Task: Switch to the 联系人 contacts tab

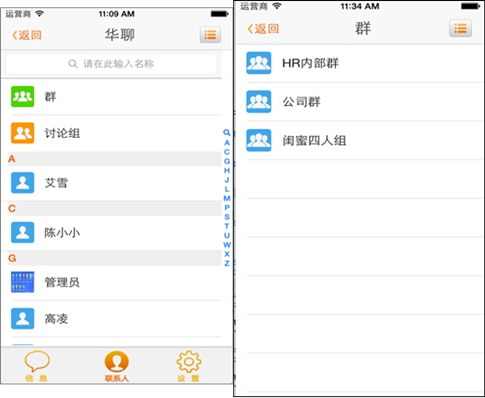Action: [117, 366]
